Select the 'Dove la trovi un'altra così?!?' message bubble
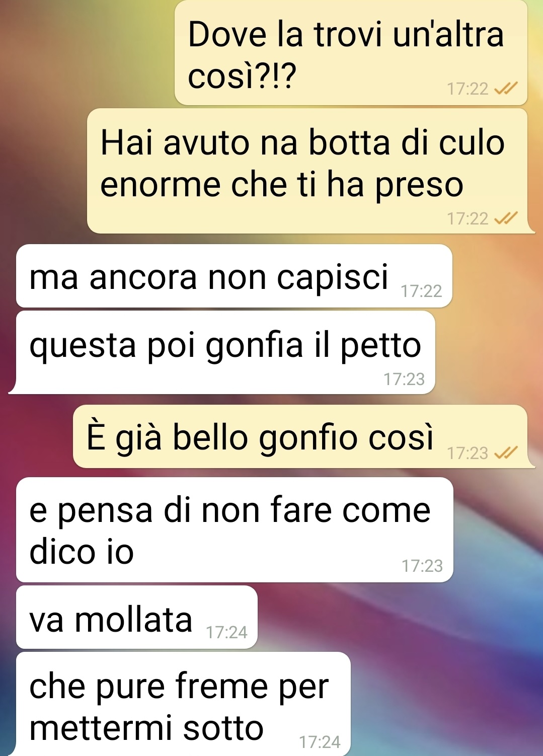 click(351, 52)
